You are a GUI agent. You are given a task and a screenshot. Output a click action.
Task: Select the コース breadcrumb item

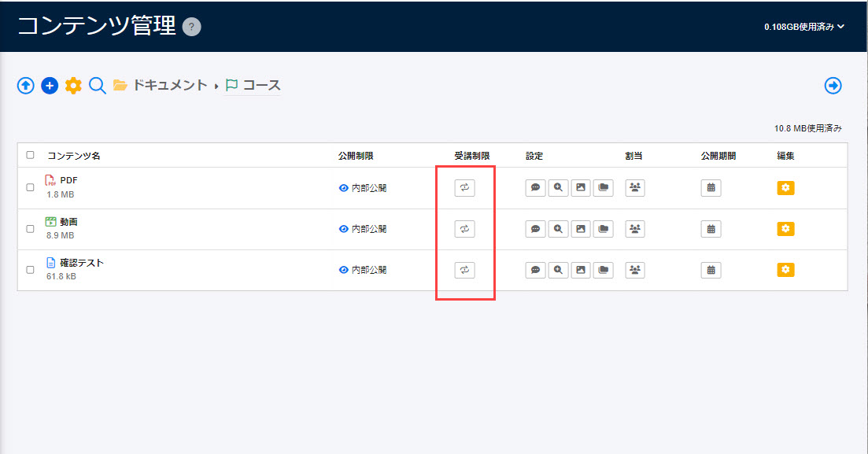260,85
